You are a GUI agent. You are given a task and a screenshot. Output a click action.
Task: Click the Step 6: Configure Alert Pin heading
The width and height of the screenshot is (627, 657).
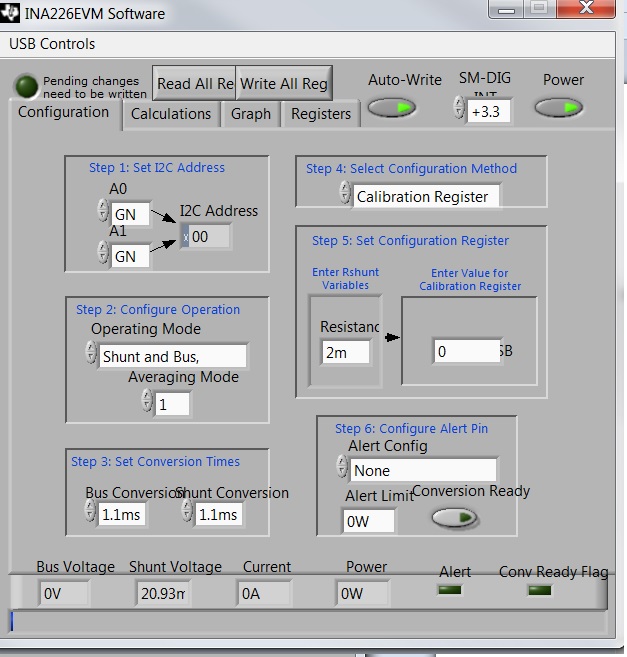tap(411, 428)
